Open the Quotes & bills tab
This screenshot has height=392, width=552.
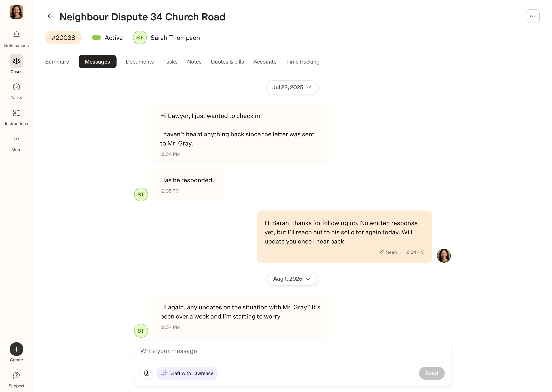[227, 62]
